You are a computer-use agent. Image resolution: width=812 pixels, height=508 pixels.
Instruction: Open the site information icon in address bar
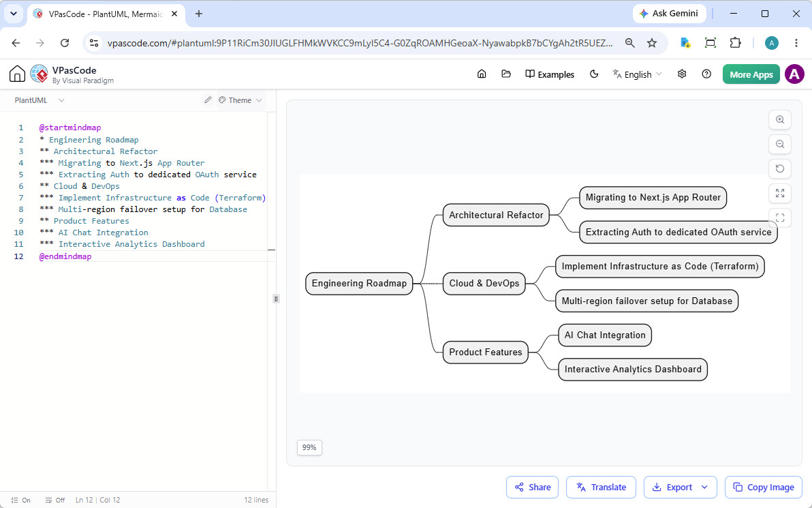tap(94, 43)
